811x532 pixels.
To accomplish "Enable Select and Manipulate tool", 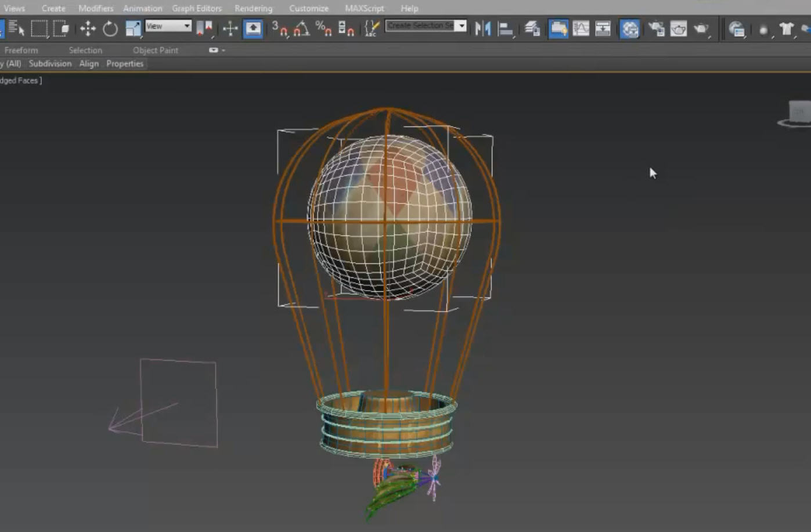I will [230, 28].
